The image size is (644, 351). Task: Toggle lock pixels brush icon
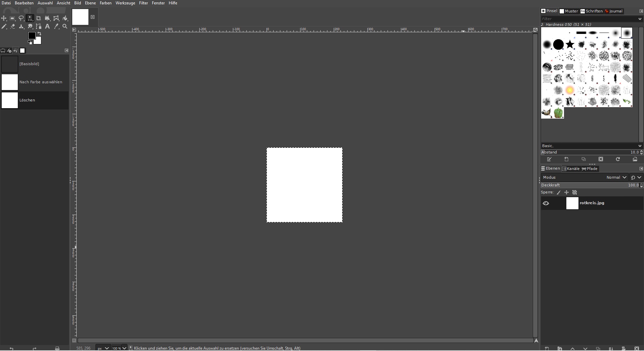[559, 192]
